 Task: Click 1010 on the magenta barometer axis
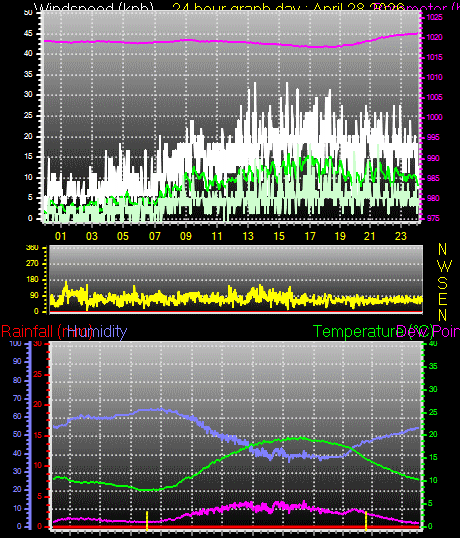tap(434, 77)
